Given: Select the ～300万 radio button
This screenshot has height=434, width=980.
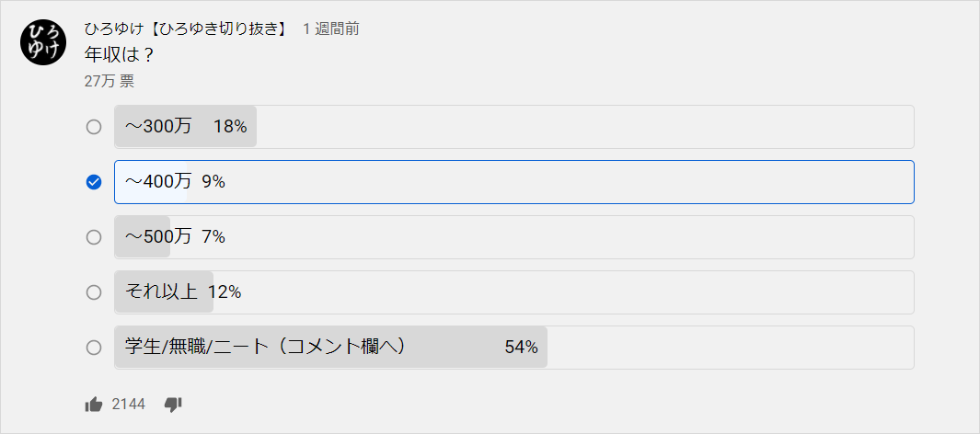Looking at the screenshot, I should coord(94,127).
